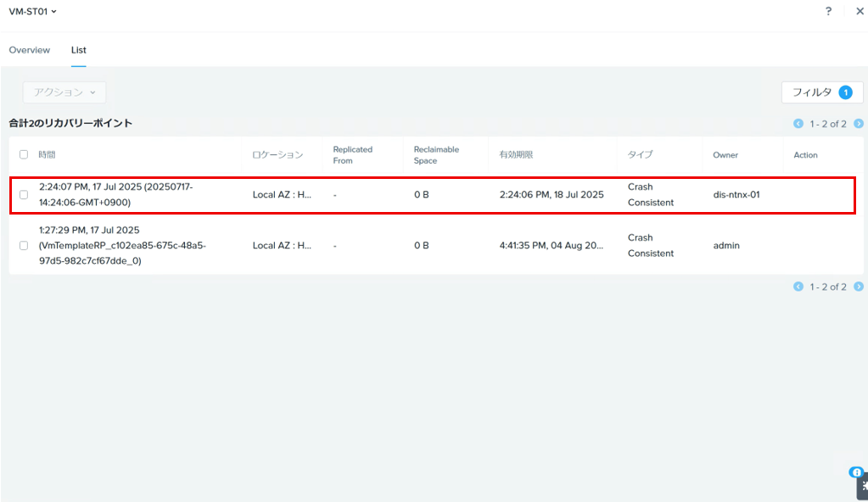Screen dimensions: 868x502
Task: Toggle the select-all checkbox in header
Action: pyautogui.click(x=24, y=154)
